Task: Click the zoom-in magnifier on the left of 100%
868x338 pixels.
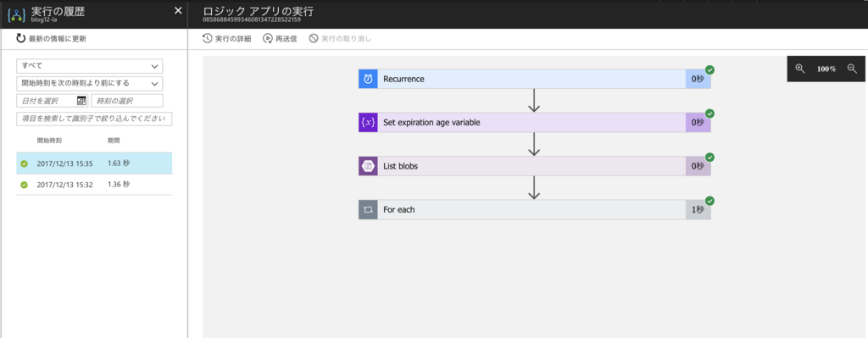Action: point(800,69)
